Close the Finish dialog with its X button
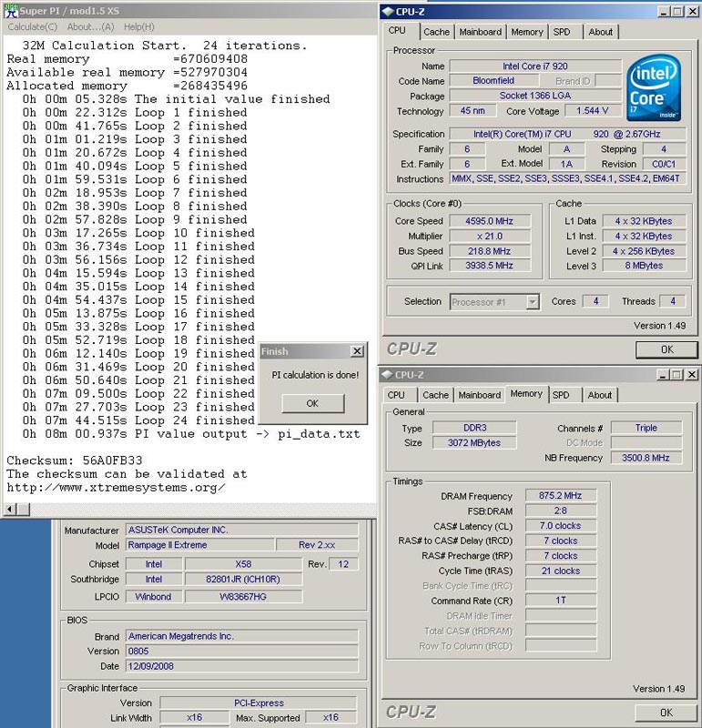Screen dimensions: 702x728 click(357, 351)
